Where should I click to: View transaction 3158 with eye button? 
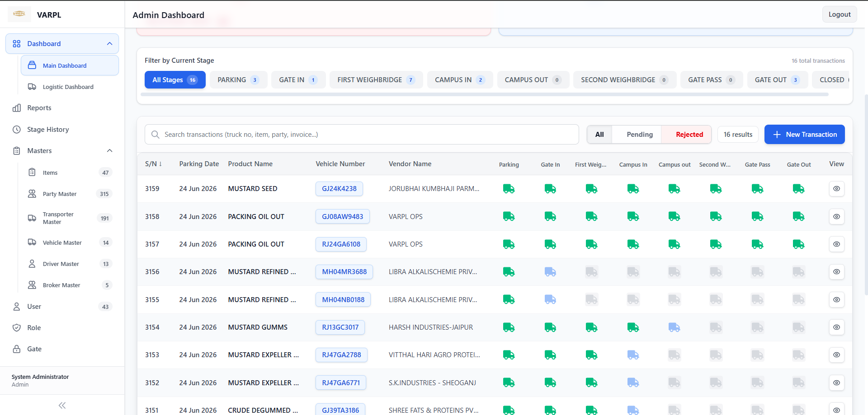click(x=837, y=216)
